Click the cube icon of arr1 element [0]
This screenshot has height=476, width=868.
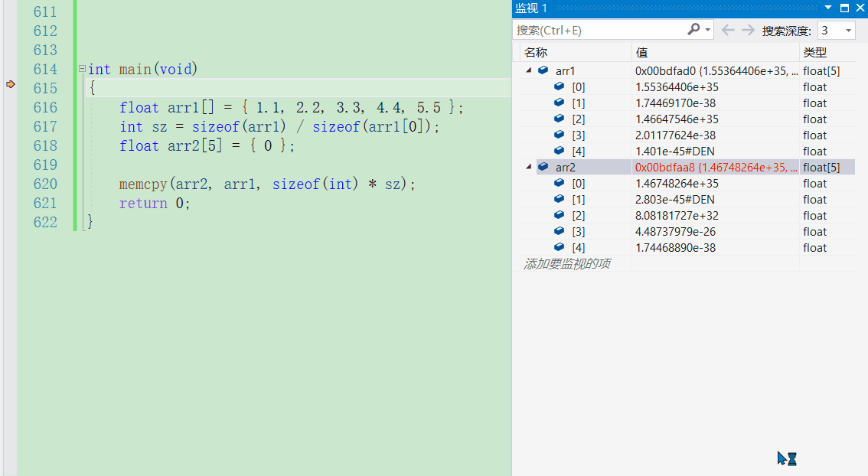coord(559,86)
